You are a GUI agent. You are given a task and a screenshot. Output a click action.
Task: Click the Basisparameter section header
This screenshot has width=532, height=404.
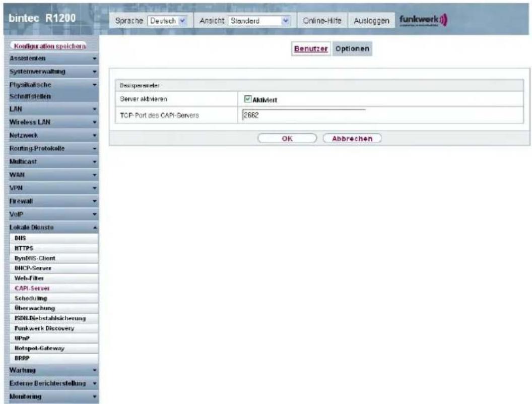click(x=319, y=86)
